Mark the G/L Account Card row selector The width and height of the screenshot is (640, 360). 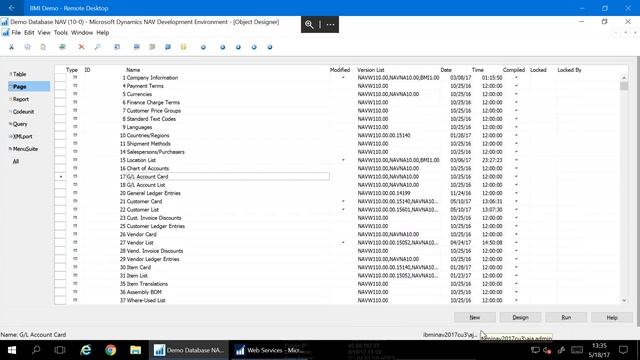[60, 177]
